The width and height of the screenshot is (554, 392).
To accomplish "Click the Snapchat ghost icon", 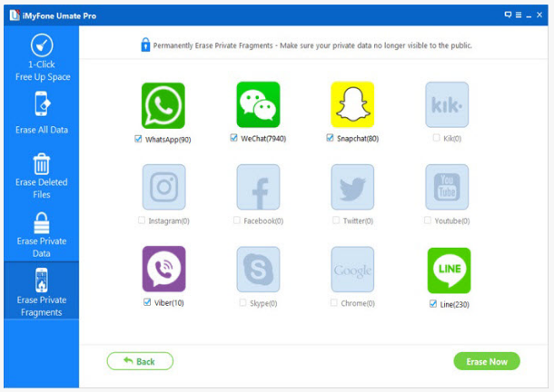I will click(x=352, y=104).
